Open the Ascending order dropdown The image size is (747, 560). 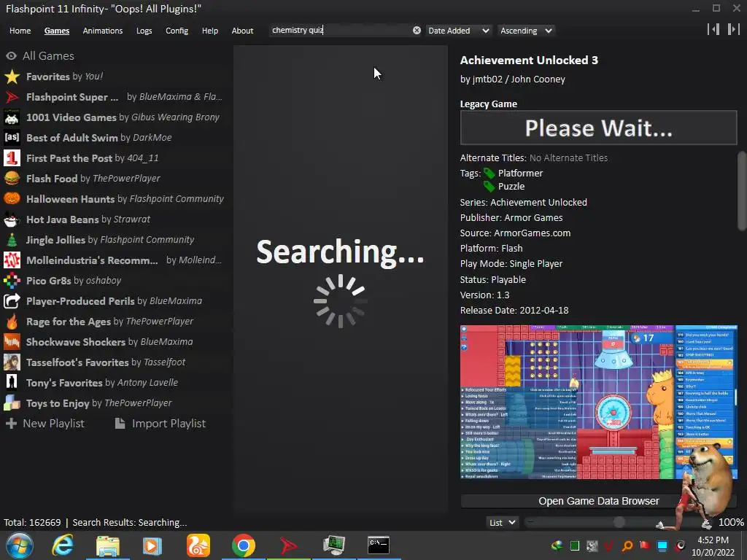tap(526, 31)
